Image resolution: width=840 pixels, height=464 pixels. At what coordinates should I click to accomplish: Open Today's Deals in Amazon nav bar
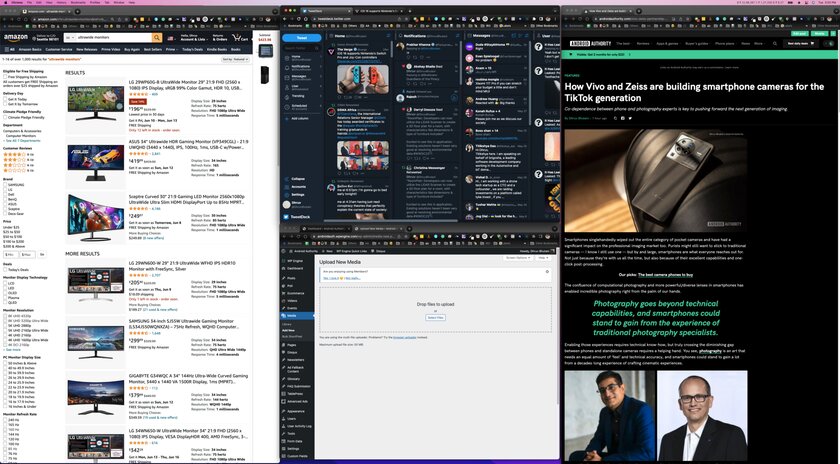tap(192, 49)
